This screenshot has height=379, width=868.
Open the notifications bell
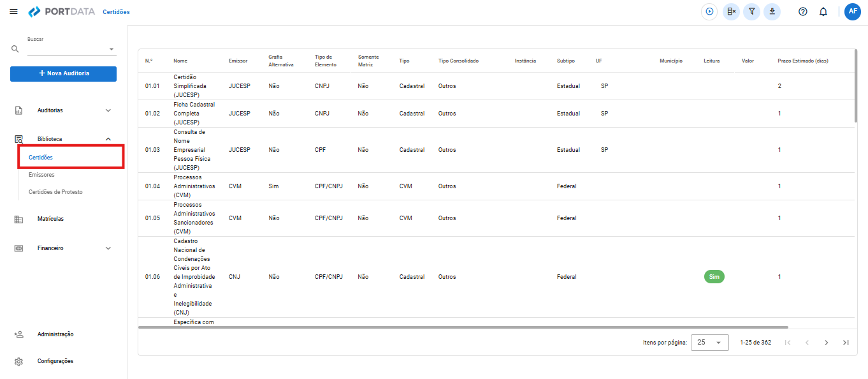(x=823, y=11)
